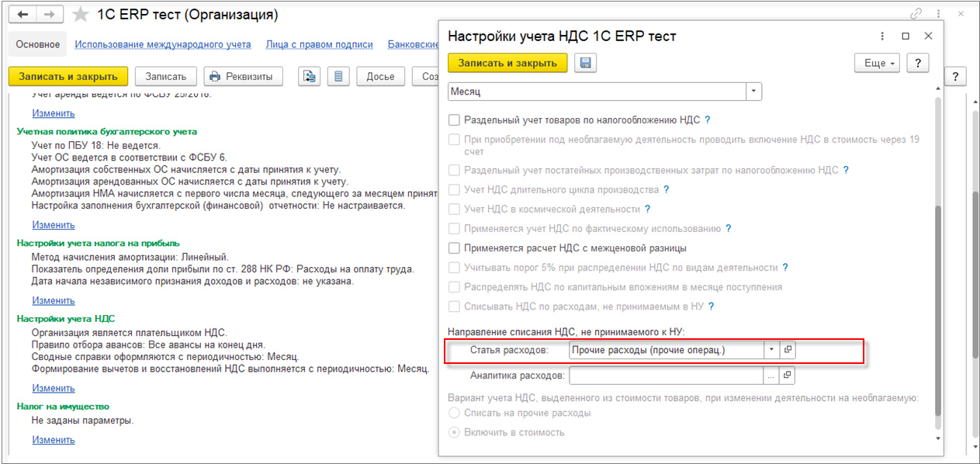Open Использование международного учета tab
Image resolution: width=980 pixels, height=464 pixels.
163,44
